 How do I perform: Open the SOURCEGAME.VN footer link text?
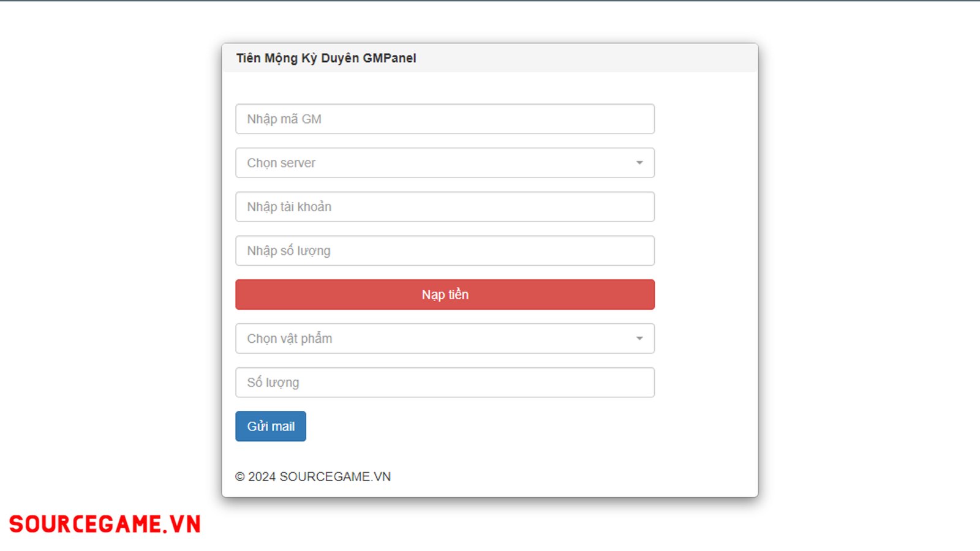pyautogui.click(x=335, y=477)
